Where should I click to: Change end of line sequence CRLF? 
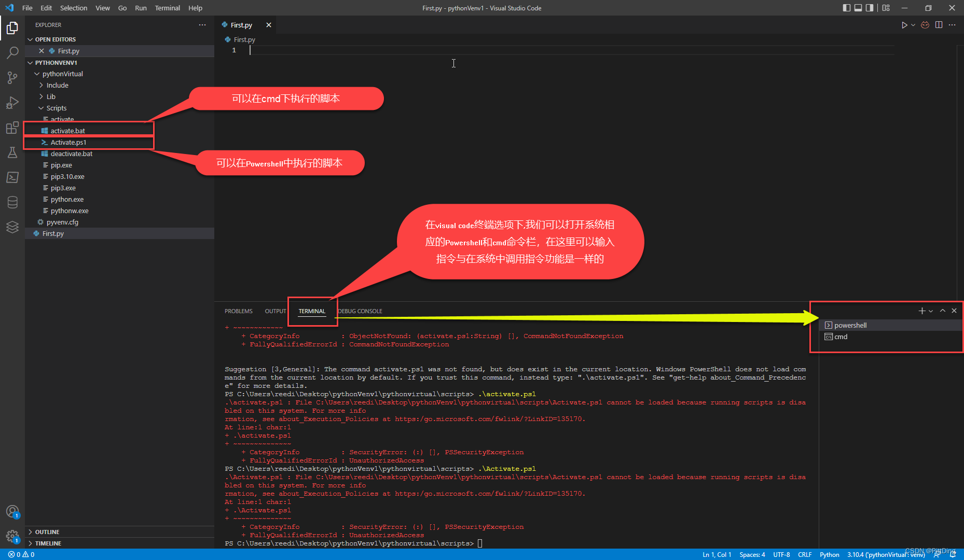805,554
